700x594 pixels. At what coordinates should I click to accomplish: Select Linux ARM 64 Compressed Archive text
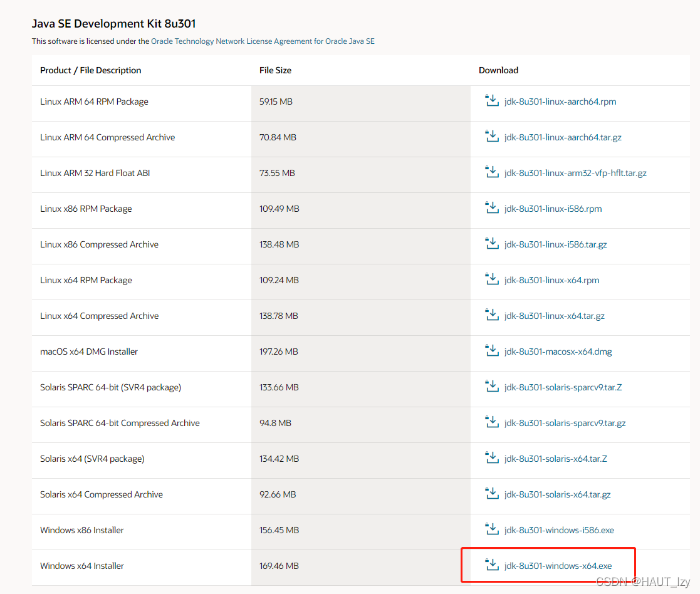(108, 137)
